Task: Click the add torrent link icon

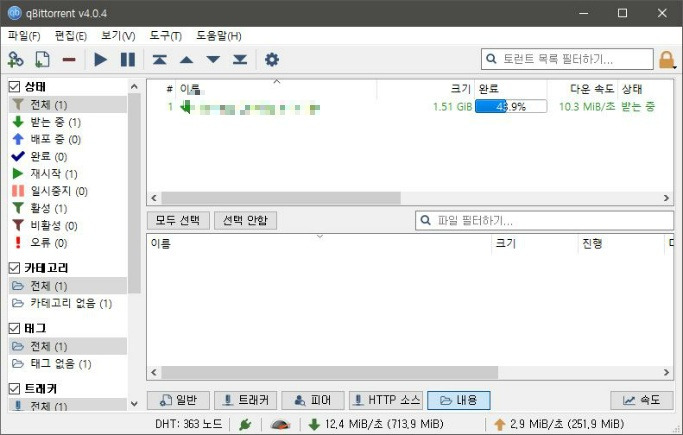Action: [15, 59]
